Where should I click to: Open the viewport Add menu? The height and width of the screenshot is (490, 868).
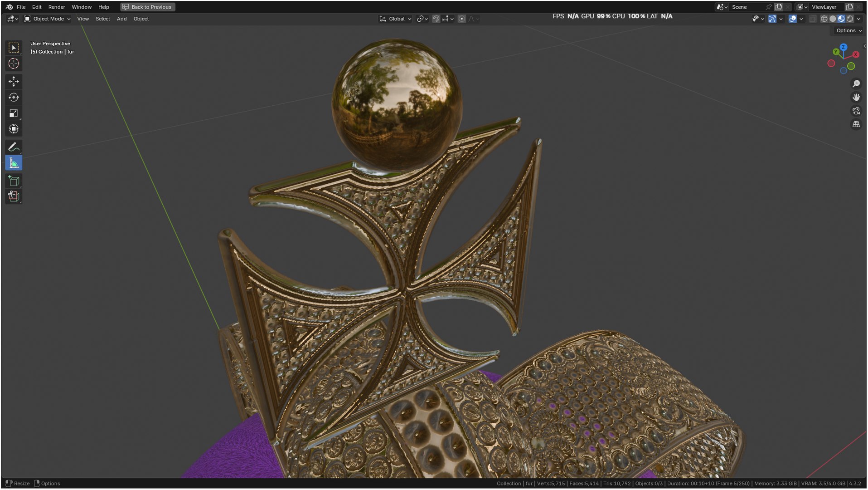click(x=121, y=19)
